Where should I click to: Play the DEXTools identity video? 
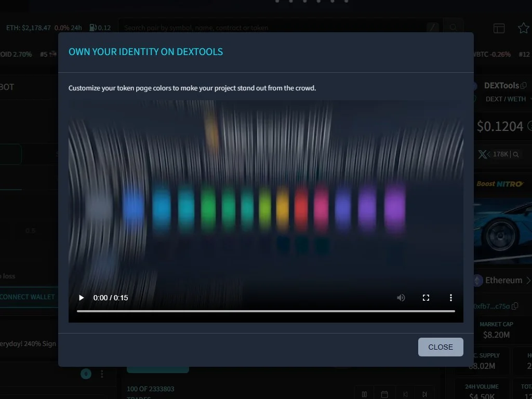point(81,298)
